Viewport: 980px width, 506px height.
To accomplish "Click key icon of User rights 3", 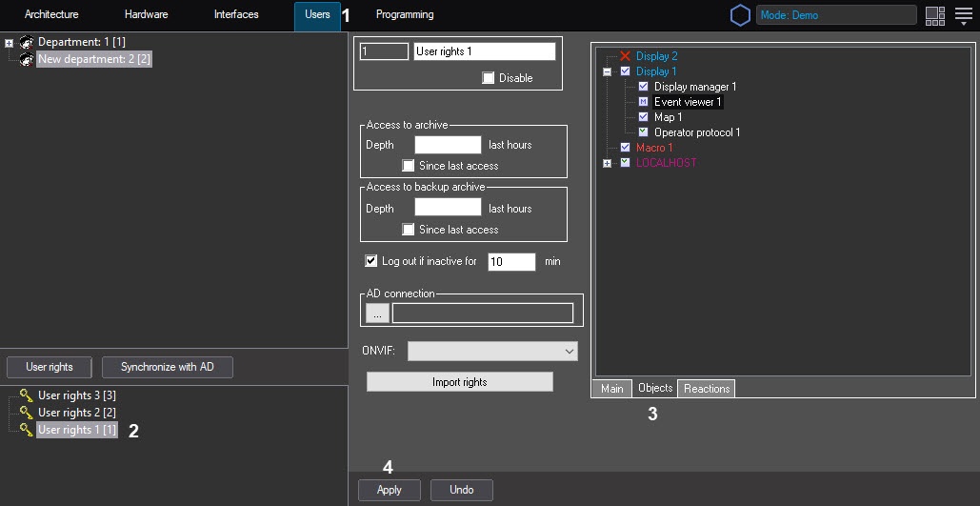I will coord(27,395).
